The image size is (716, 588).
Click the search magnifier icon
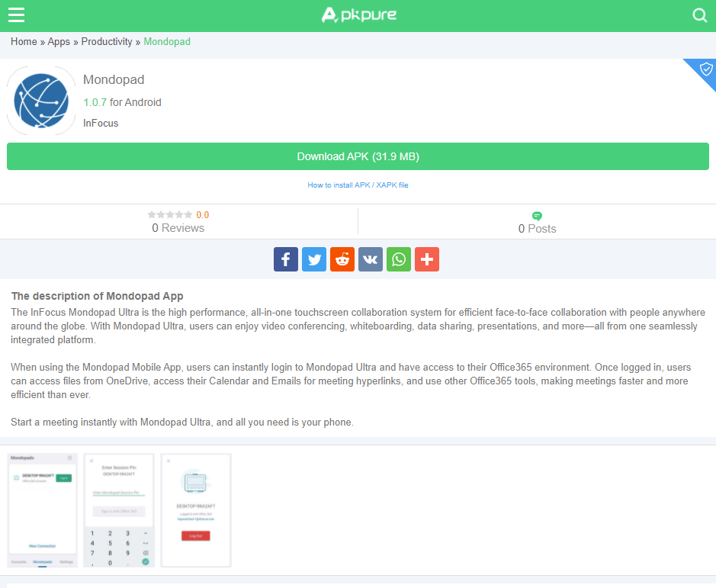point(699,15)
